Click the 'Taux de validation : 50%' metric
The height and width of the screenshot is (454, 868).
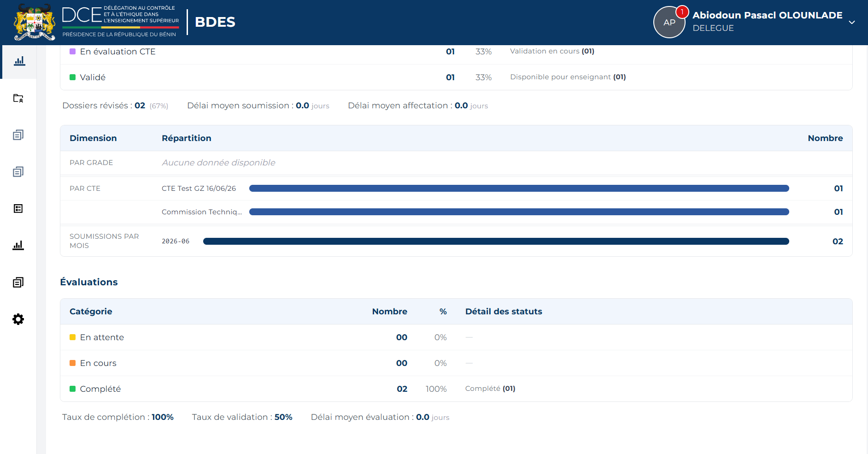[x=242, y=417]
